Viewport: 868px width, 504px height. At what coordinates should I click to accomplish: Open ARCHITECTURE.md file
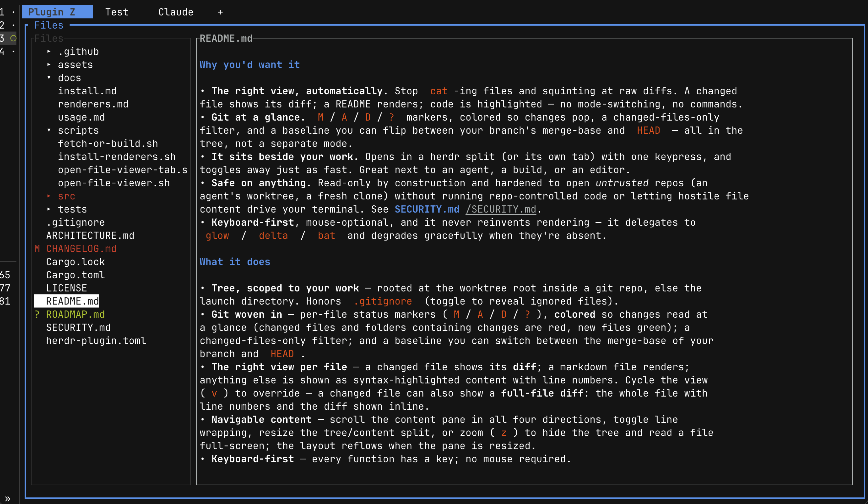pyautogui.click(x=90, y=236)
